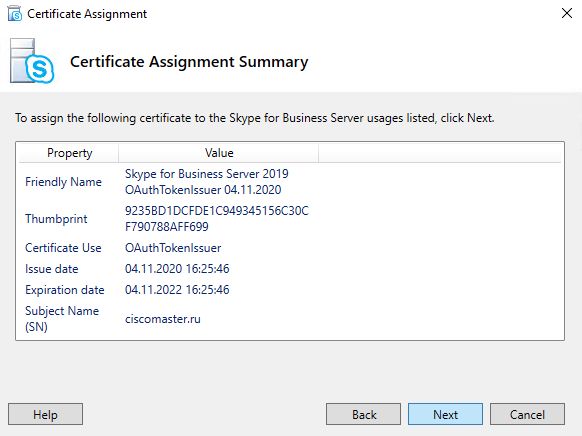582x436 pixels.
Task: Select the Expiration date row label
Action: tap(65, 290)
